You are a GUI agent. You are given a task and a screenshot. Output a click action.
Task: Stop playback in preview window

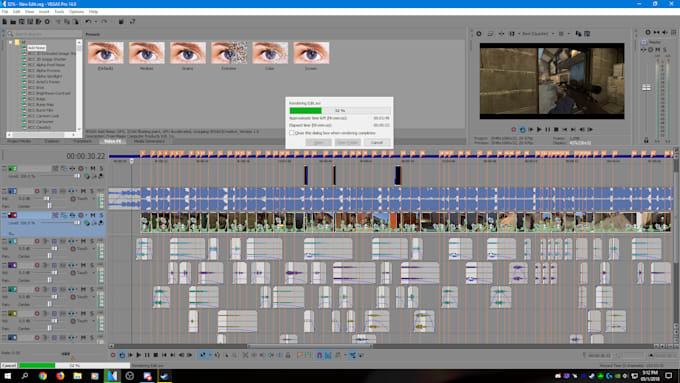click(556, 129)
